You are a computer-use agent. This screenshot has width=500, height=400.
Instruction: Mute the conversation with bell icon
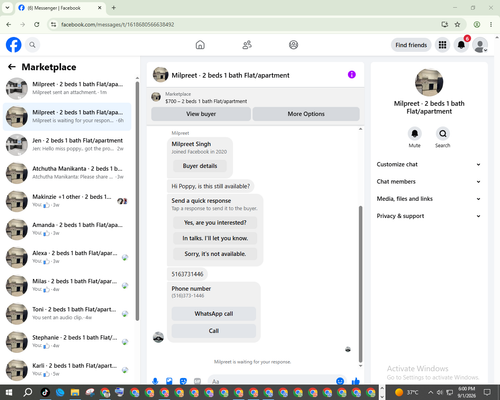[x=414, y=134]
